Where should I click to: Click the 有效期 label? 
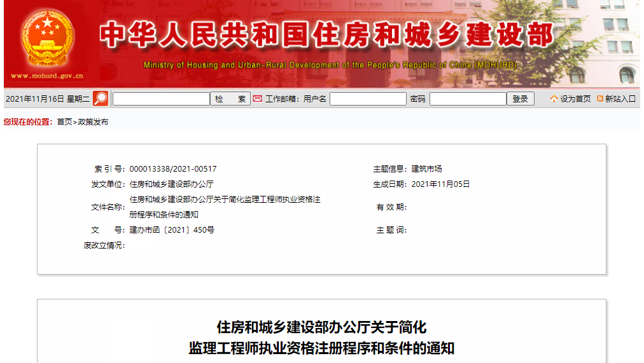point(391,207)
